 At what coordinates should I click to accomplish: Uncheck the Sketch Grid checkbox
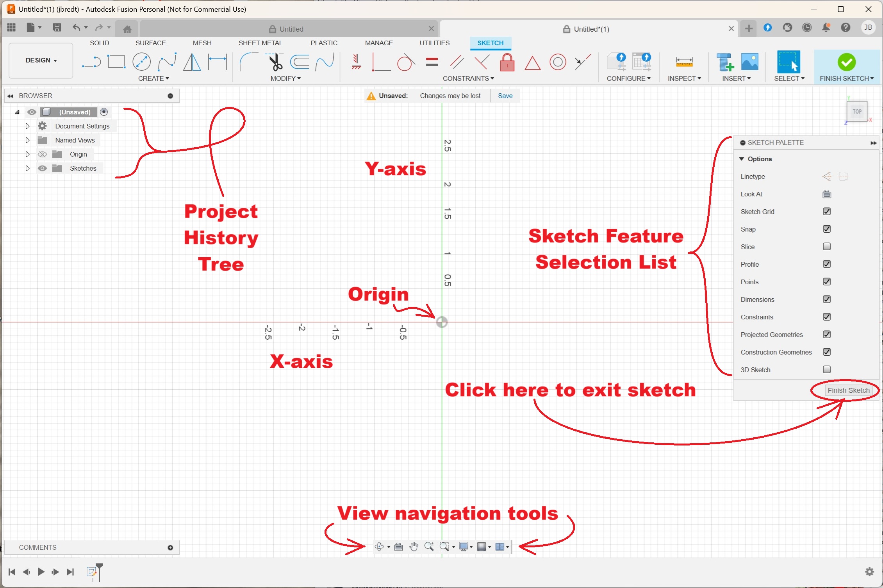tap(827, 211)
